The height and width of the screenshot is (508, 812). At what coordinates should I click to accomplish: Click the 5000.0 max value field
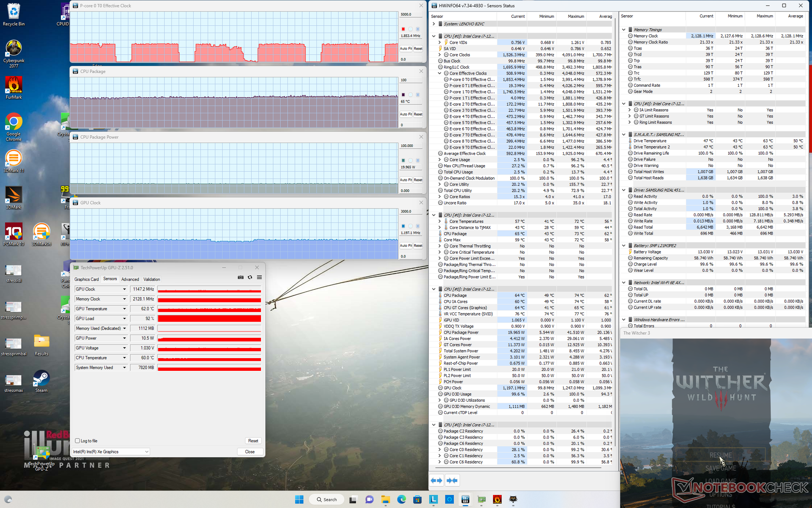click(411, 14)
